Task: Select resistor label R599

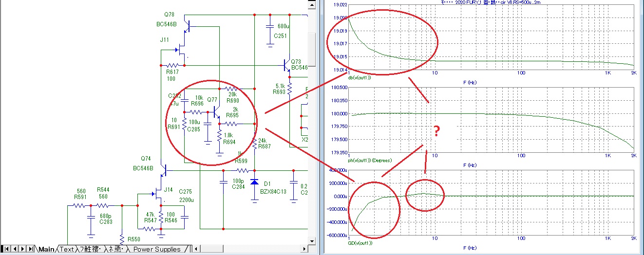Action: coord(242,160)
